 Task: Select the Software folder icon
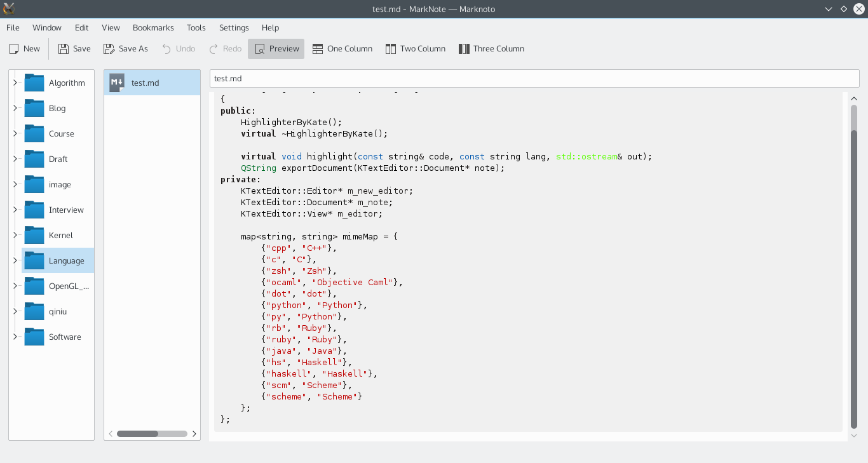click(x=34, y=337)
